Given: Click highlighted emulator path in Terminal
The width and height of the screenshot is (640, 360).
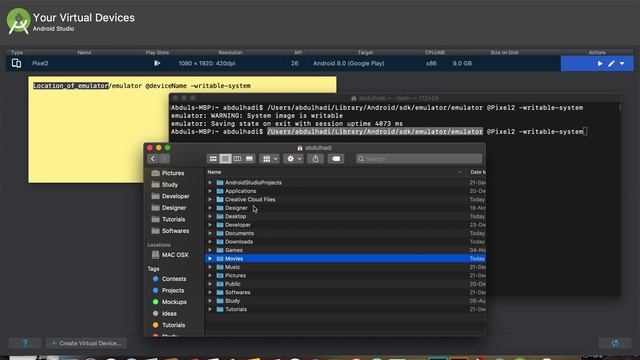Looking at the screenshot, I should 375,131.
